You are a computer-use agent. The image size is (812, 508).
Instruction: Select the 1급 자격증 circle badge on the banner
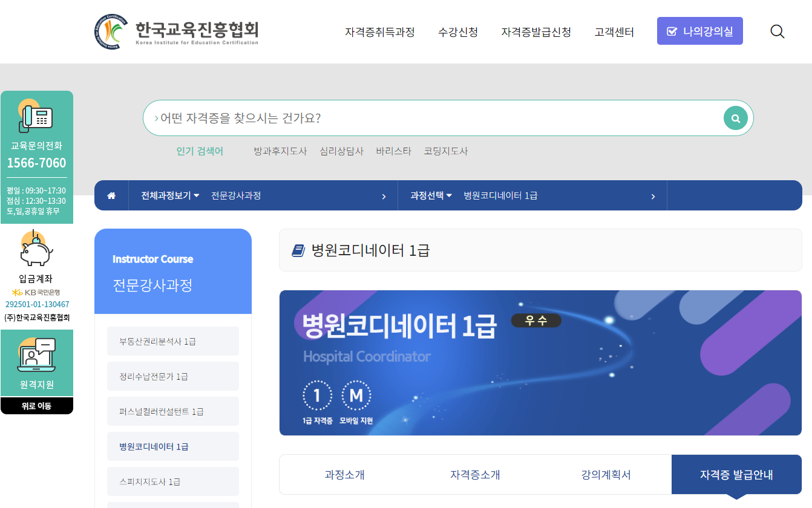tap(317, 395)
